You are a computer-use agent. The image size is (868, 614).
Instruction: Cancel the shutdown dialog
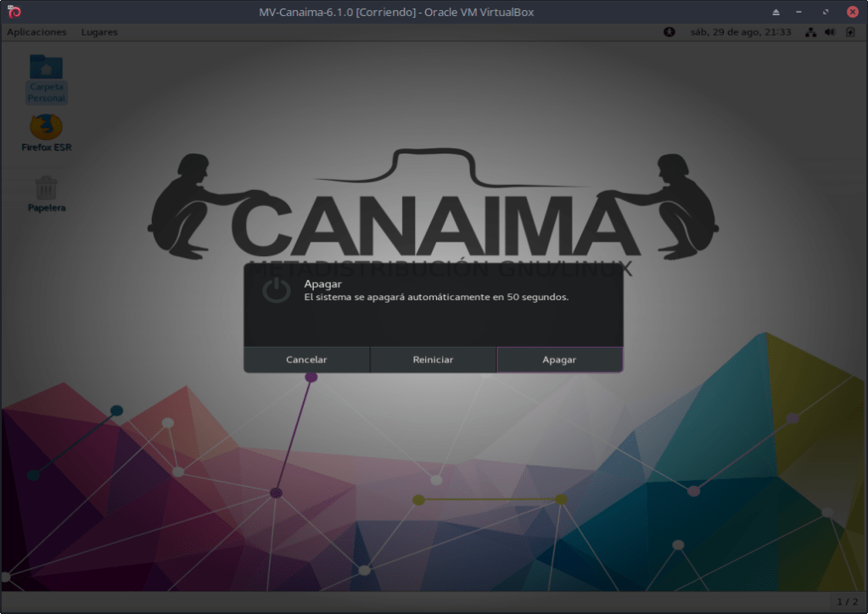(x=306, y=360)
